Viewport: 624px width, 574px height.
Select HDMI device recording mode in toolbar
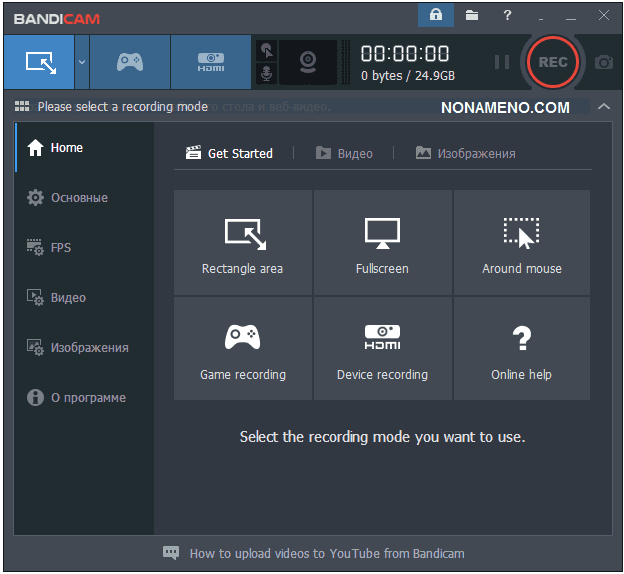210,62
